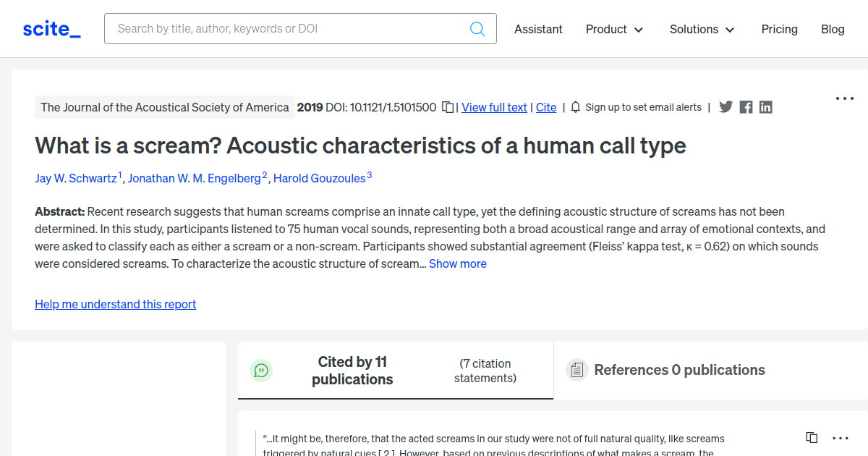868x456 pixels.
Task: Go to the scite_ logo homepage
Action: tap(52, 29)
